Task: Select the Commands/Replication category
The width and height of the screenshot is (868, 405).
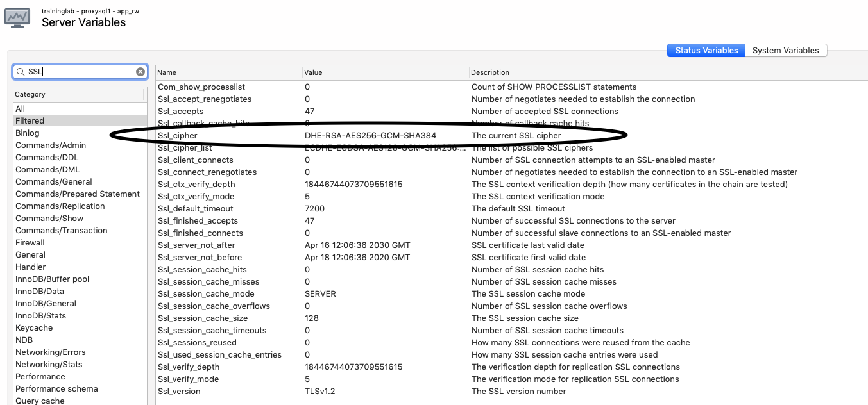Action: point(60,206)
